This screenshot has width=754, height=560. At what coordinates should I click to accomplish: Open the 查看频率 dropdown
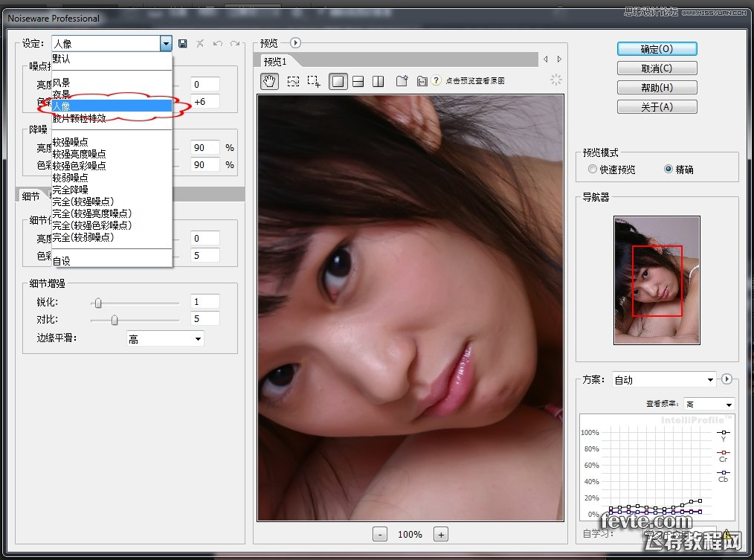tap(709, 404)
